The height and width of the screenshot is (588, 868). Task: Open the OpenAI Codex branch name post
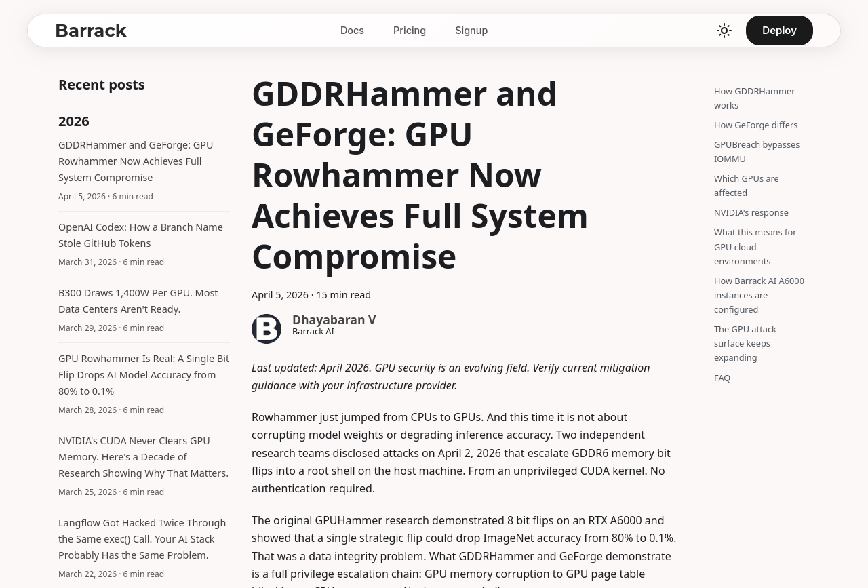click(140, 235)
